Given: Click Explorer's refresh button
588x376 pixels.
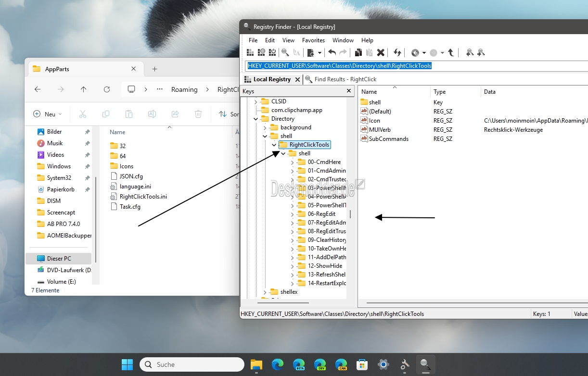Looking at the screenshot, I should click(x=107, y=89).
